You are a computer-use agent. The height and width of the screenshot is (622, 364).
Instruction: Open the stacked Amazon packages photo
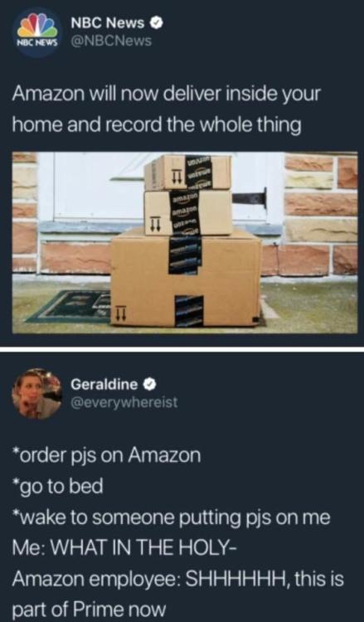click(185, 243)
